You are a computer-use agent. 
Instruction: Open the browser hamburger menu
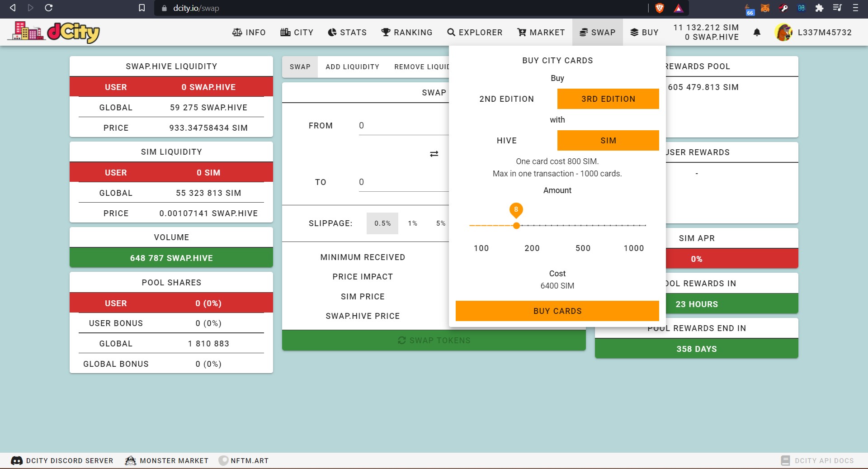tap(855, 8)
